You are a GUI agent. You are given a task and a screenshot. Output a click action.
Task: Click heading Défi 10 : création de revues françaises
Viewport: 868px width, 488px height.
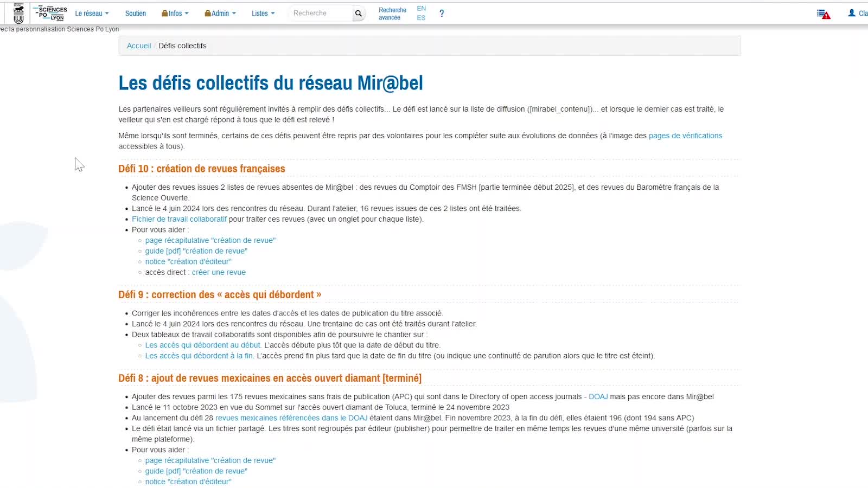(202, 169)
